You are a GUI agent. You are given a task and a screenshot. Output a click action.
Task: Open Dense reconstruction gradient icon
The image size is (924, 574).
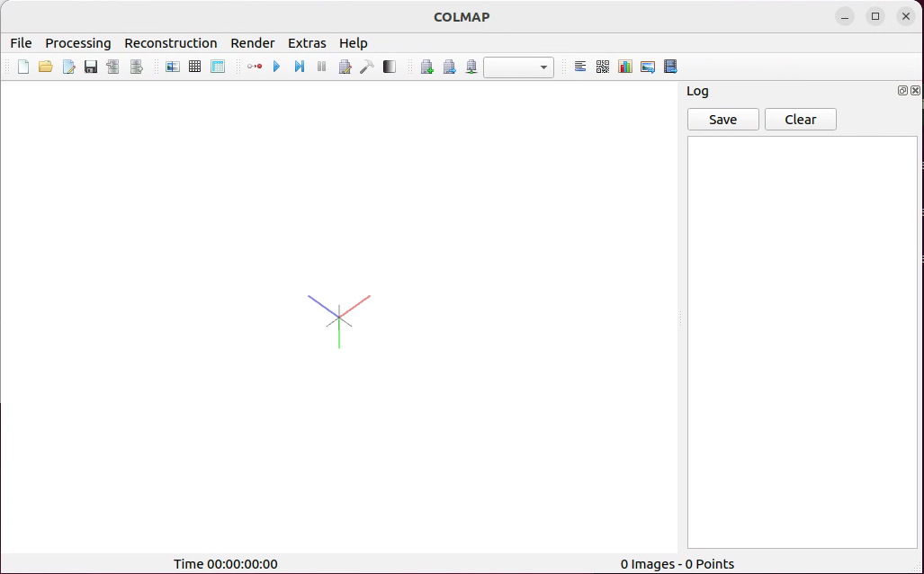(390, 67)
